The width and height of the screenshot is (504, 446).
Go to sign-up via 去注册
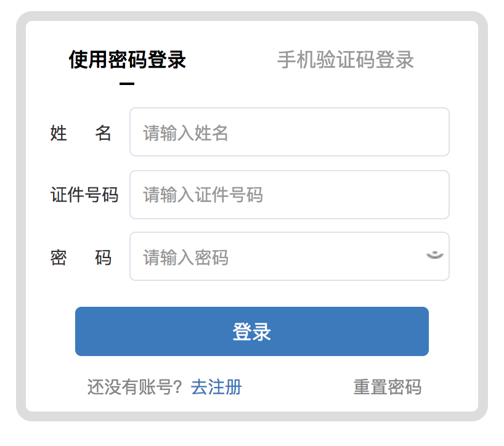pyautogui.click(x=216, y=387)
